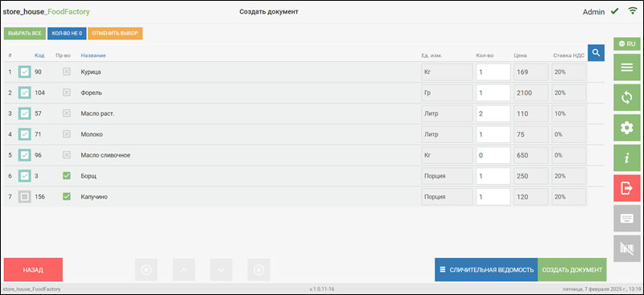
Task: Open the search magnifier icon
Action: [596, 53]
